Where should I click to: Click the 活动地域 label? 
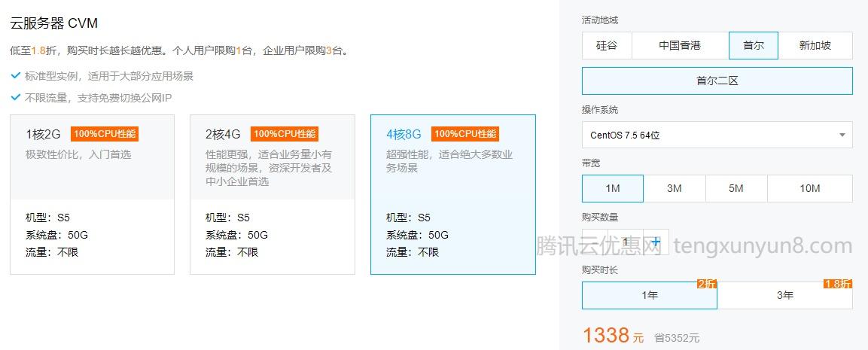[600, 20]
